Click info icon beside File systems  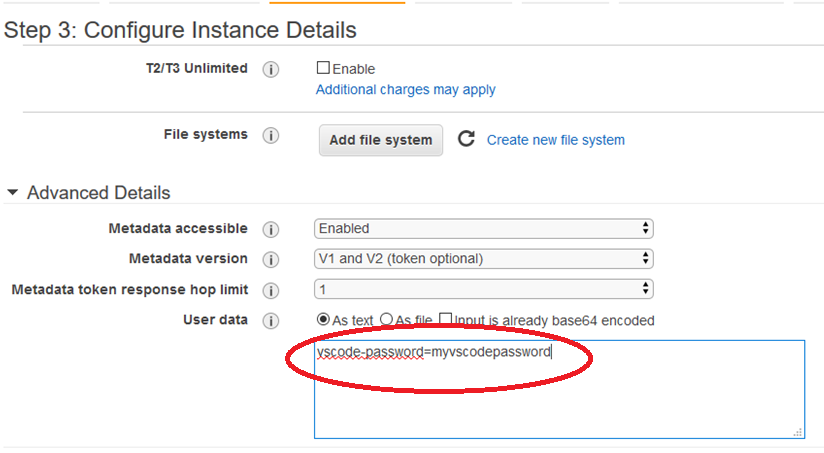270,135
